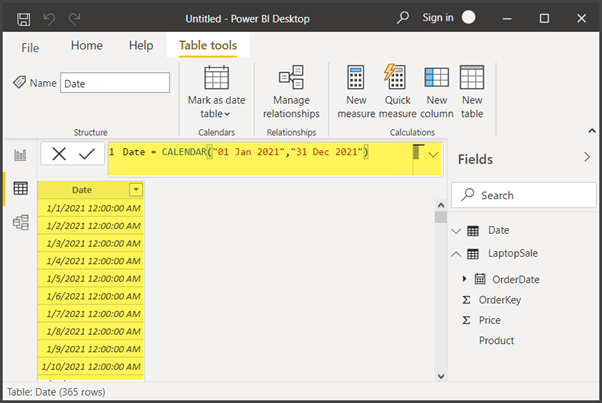Select the OrderDate field
This screenshot has width=602, height=403.
coord(516,279)
